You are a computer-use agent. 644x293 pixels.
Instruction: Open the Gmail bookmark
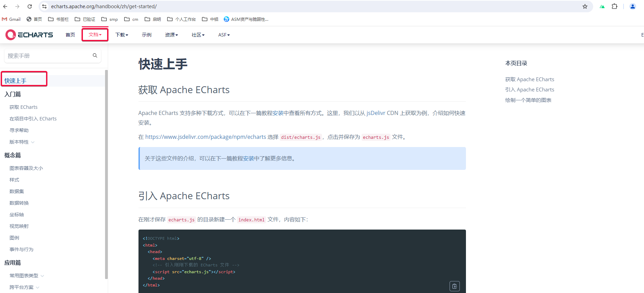coord(11,19)
